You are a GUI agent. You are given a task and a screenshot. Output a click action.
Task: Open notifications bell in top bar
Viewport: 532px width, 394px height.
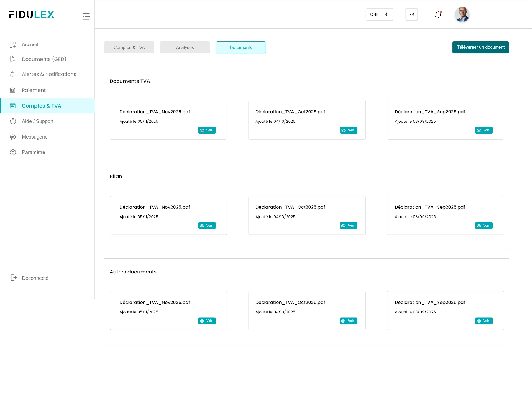(438, 15)
